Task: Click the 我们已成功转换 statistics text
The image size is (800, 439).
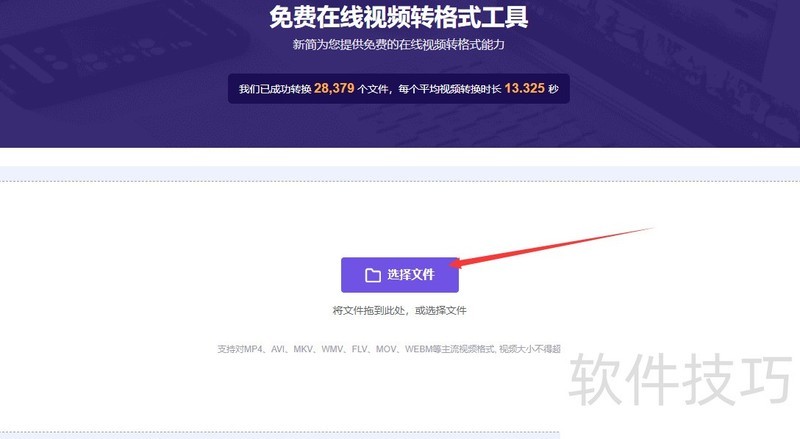Action: pos(274,89)
